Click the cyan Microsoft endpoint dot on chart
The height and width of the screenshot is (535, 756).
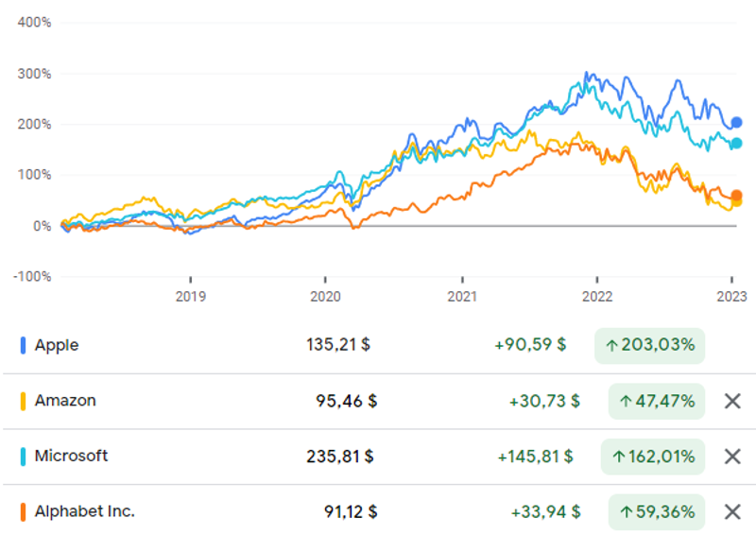click(x=736, y=144)
